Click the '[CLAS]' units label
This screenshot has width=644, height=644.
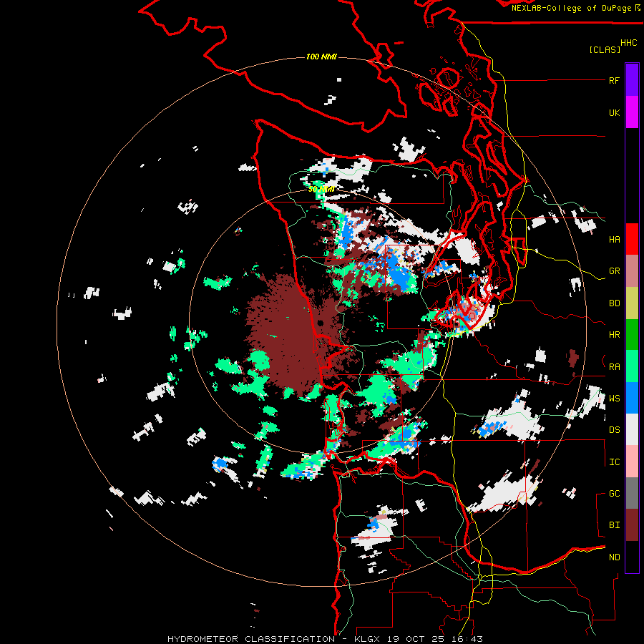coord(605,50)
